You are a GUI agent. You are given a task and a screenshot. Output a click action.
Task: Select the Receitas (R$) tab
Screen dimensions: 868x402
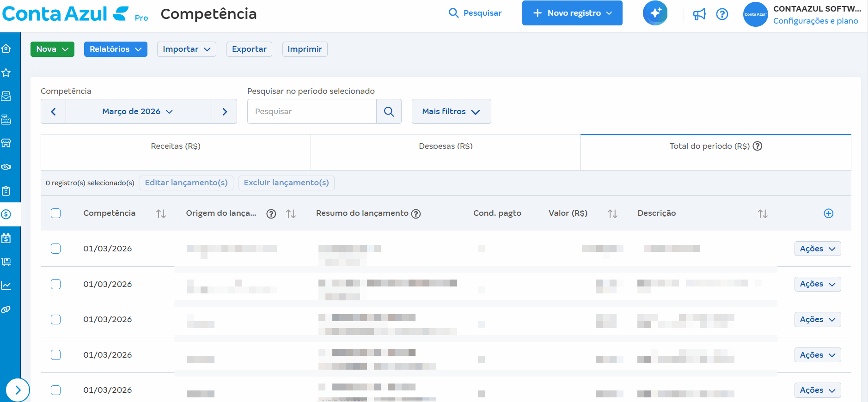pyautogui.click(x=176, y=152)
